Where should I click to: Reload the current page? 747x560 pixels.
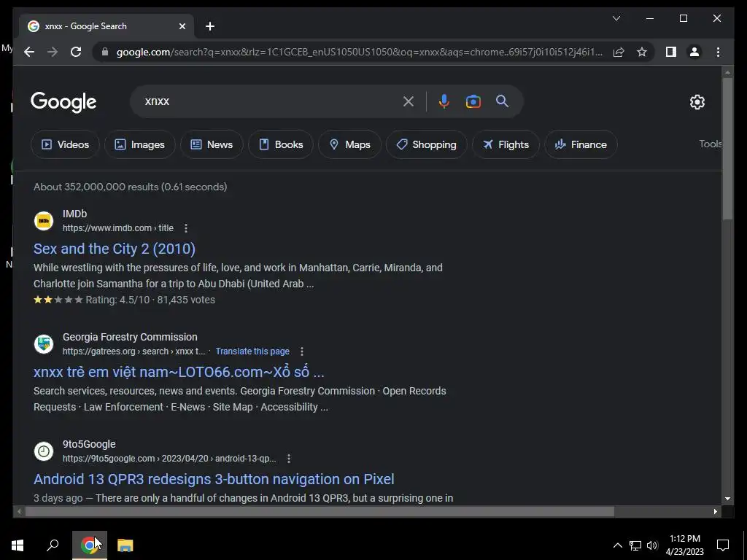click(76, 52)
